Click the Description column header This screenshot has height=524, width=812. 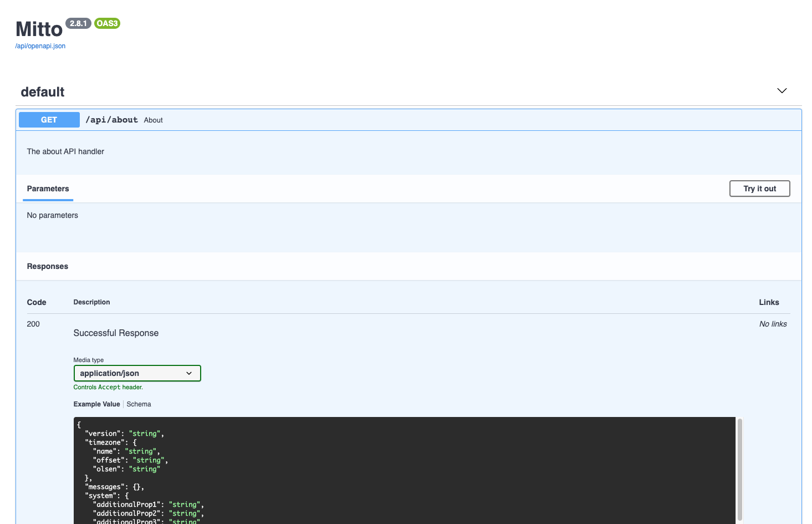pyautogui.click(x=92, y=302)
